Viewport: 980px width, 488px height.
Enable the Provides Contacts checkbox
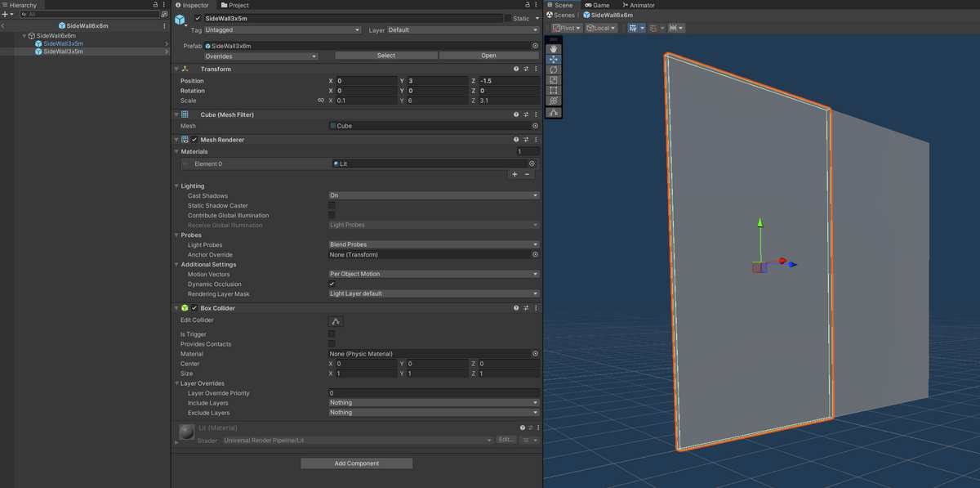(332, 344)
